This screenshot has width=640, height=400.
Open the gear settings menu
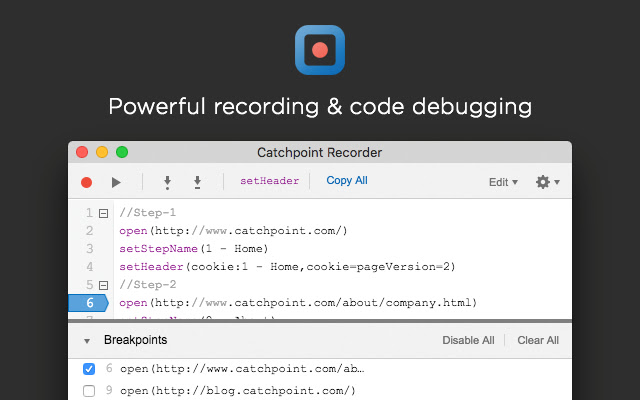(x=546, y=182)
